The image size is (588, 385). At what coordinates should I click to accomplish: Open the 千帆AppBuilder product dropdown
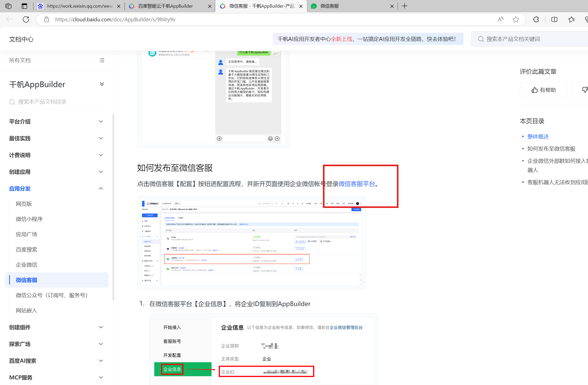[x=102, y=84]
